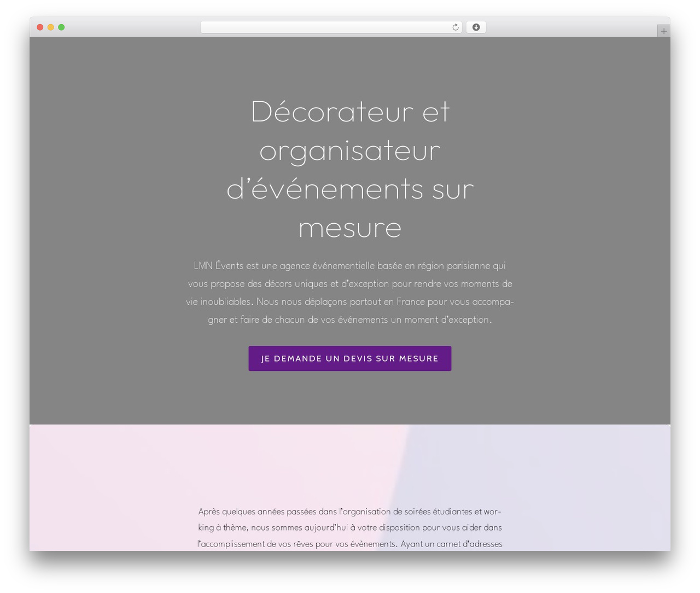The height and width of the screenshot is (593, 700).
Task: Click the red close window button
Action: click(40, 27)
